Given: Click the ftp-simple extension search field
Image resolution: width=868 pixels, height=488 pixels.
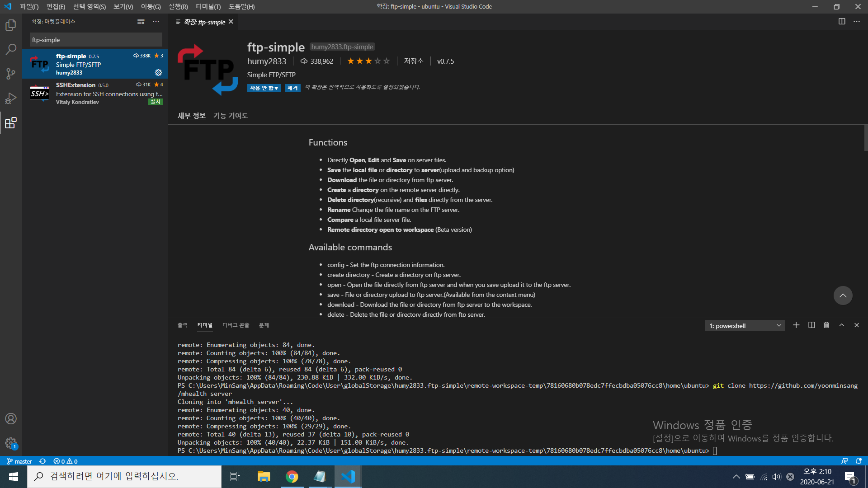Looking at the screenshot, I should point(96,40).
